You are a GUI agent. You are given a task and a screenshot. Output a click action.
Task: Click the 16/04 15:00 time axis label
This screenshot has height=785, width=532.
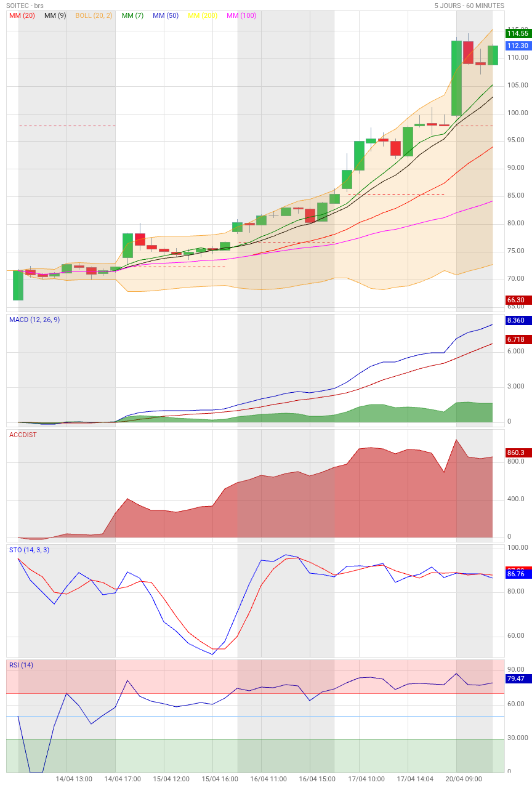(317, 779)
